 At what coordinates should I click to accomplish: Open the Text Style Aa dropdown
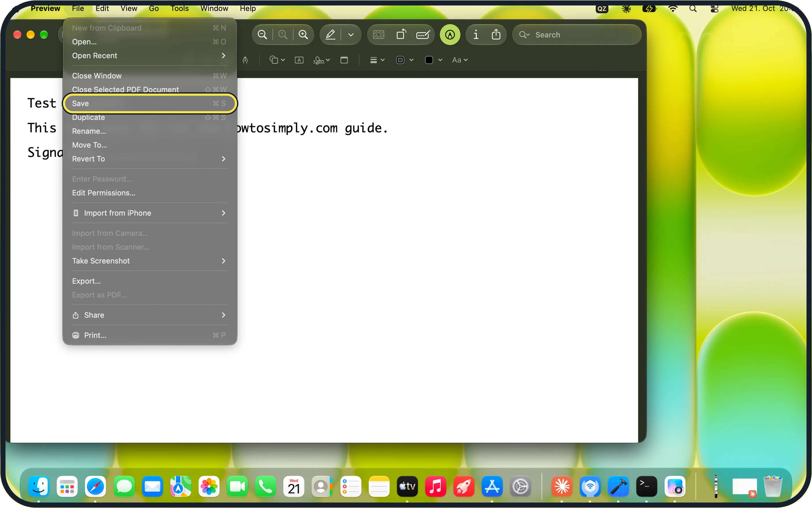point(460,60)
